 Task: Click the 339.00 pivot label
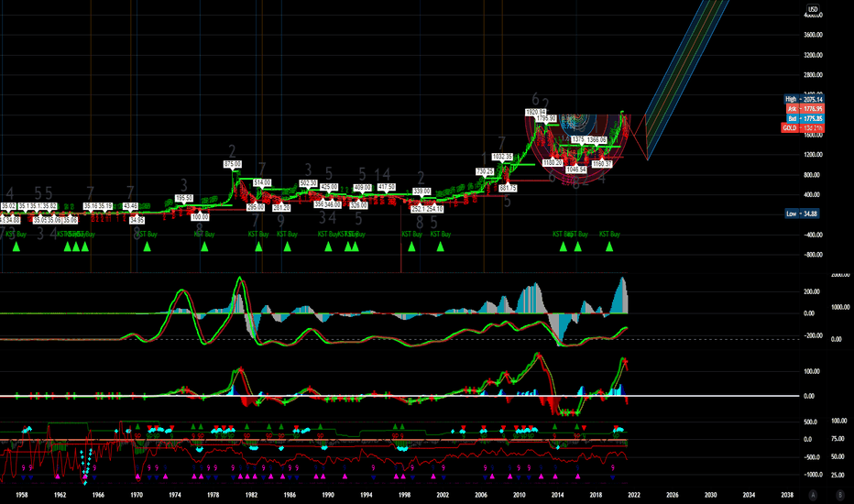422,192
